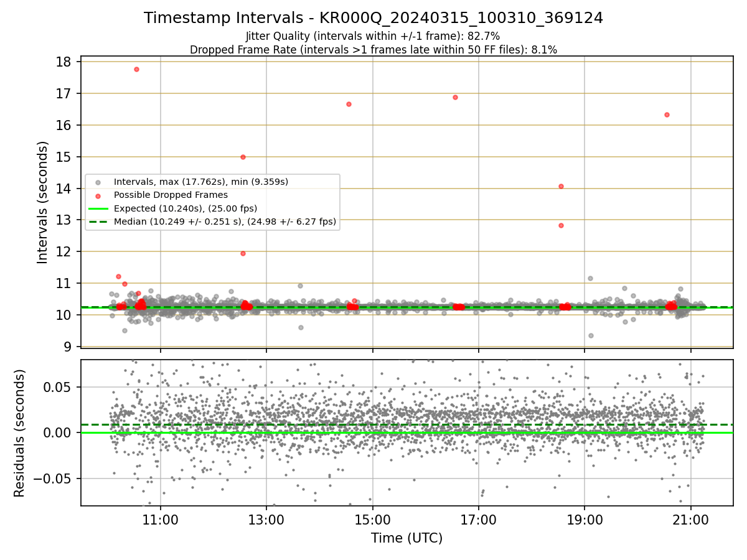The width and height of the screenshot is (747, 560).
Task: Click the red outlier point at 15 seconds near 12:30
Action: 243,157
